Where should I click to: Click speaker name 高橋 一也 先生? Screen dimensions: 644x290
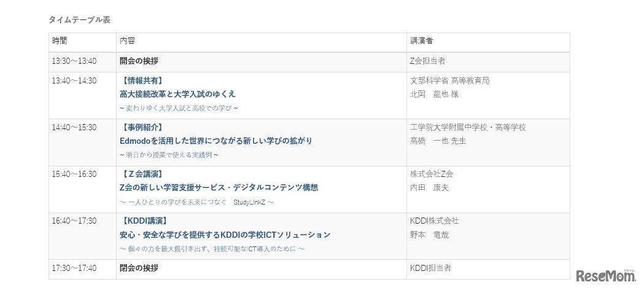coord(438,141)
